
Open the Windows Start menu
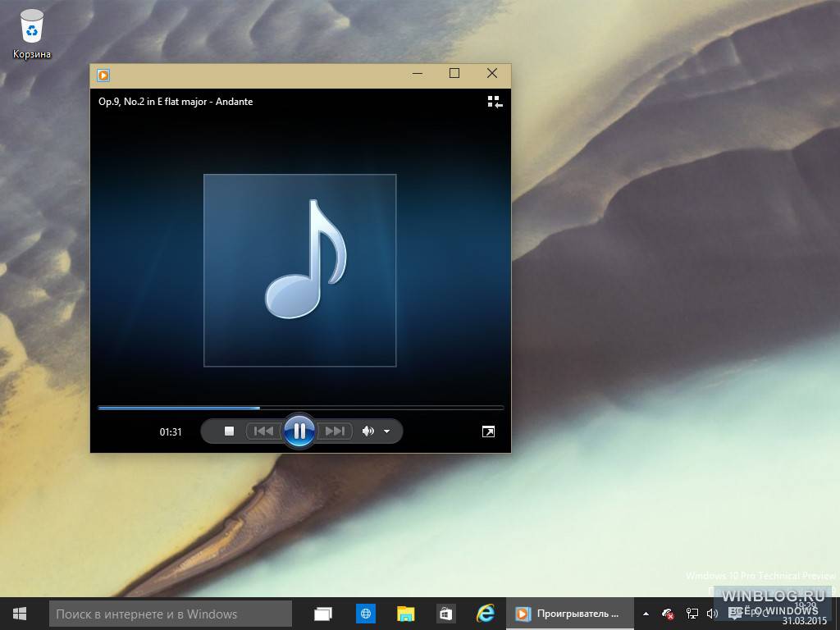click(20, 614)
